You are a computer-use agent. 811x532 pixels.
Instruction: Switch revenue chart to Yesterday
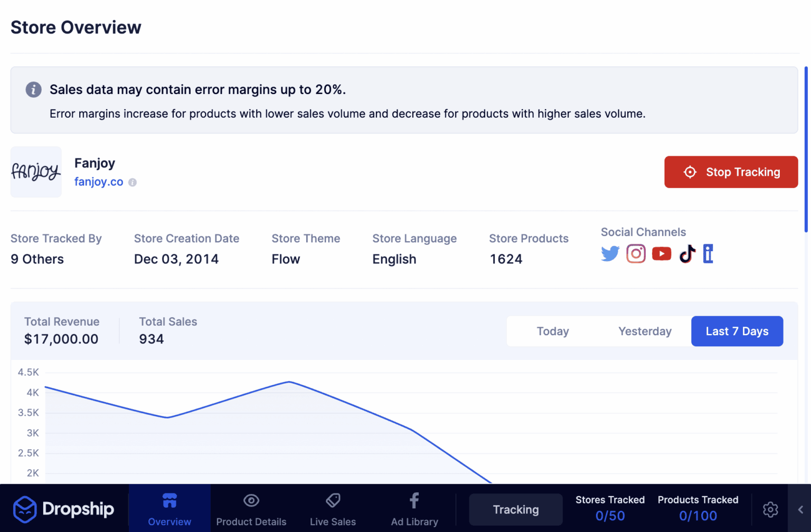tap(645, 331)
